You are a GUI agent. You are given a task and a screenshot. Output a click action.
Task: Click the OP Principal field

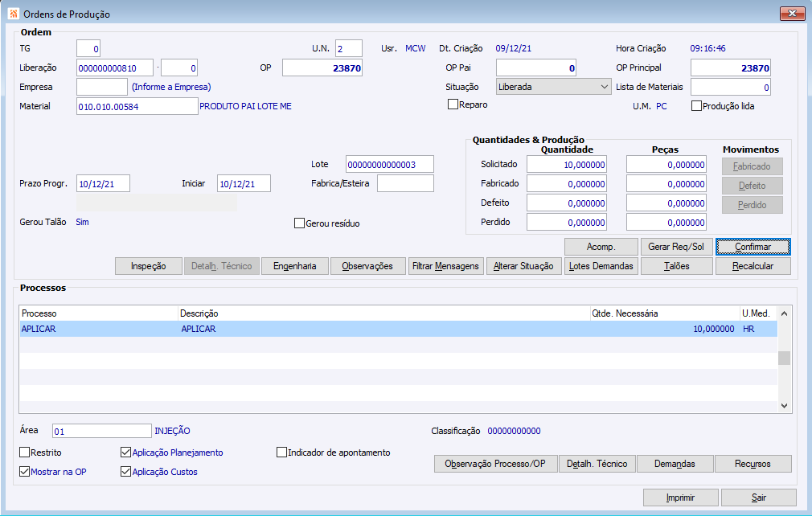731,68
